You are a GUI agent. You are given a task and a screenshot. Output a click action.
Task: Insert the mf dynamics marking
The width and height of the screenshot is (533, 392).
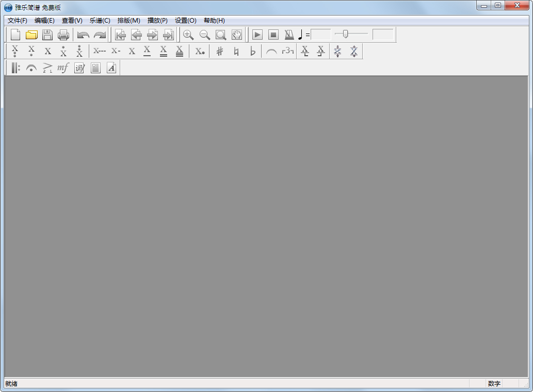tap(63, 68)
